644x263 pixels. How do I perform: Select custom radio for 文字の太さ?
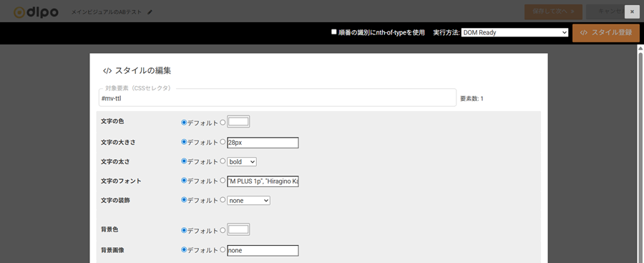(x=223, y=161)
